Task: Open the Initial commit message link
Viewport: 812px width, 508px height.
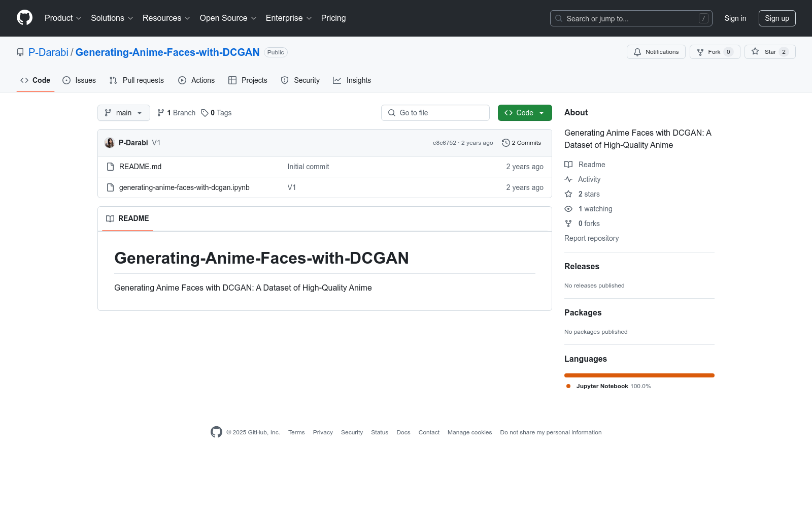Action: (x=308, y=167)
